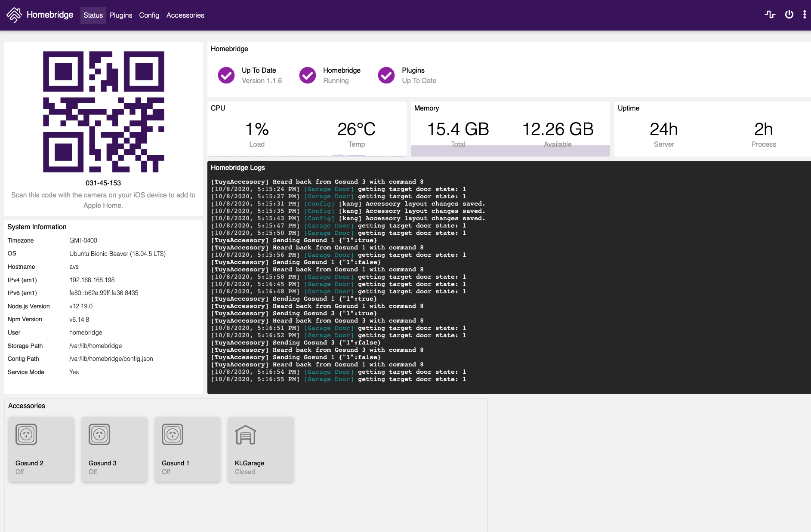Screen dimensions: 811x532
Task: Click the storage path /var/lib/homebridge
Action: (x=96, y=346)
